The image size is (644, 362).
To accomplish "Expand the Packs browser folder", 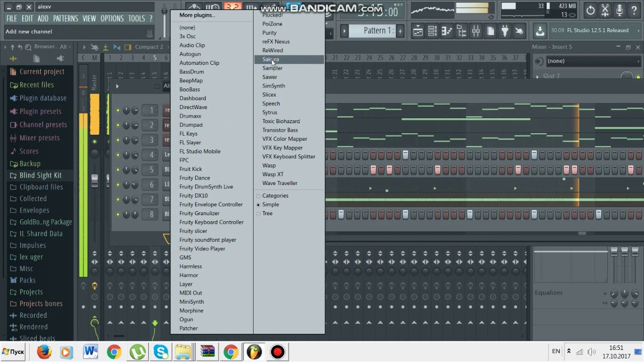I will click(23, 280).
